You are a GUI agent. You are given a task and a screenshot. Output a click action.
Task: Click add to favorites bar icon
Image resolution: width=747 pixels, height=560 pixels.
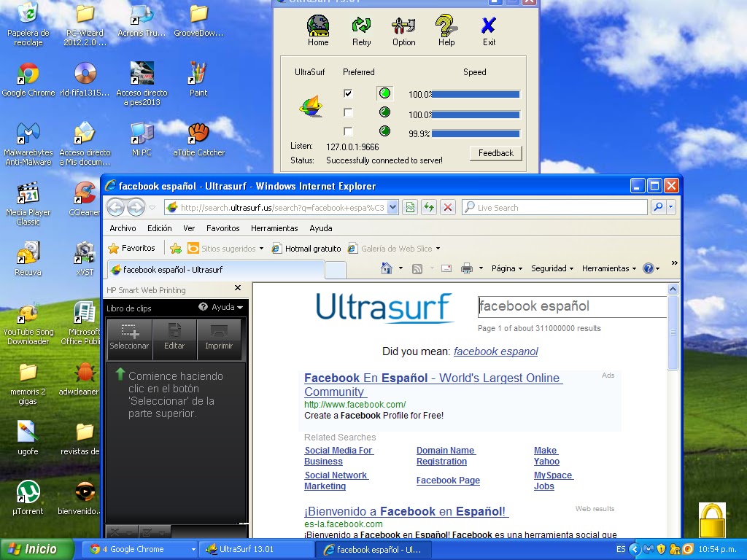[176, 248]
